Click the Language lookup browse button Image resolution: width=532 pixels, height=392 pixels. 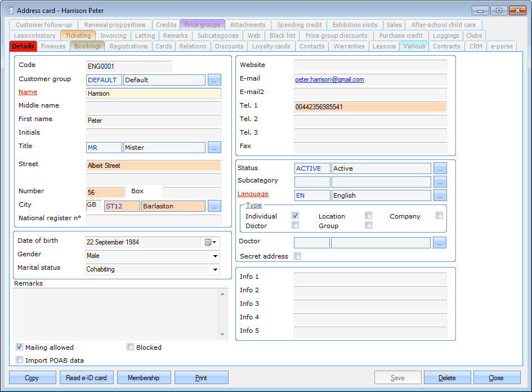440,195
